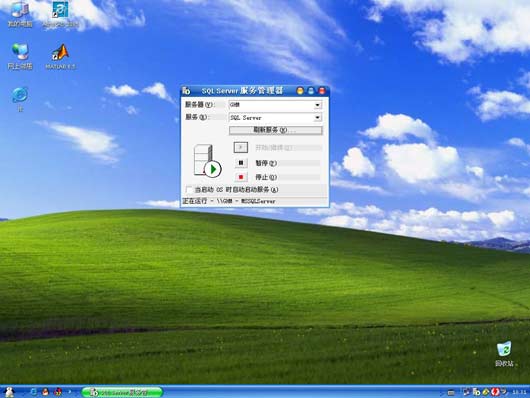Click the server status icon with green arrow
This screenshot has height=398, width=530.
(x=207, y=161)
